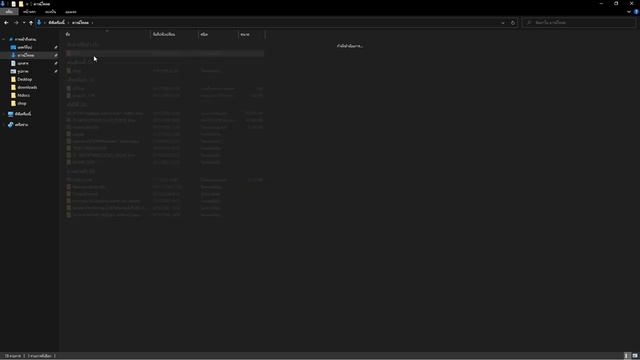This screenshot has width=640, height=360.
Task: Click the pin icon beside Desktop
Action: click(56, 47)
